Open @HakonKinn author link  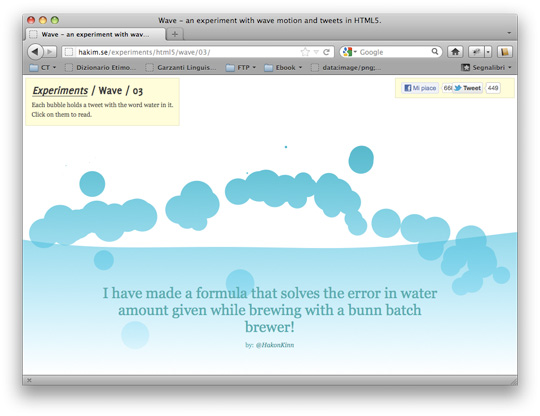point(275,345)
